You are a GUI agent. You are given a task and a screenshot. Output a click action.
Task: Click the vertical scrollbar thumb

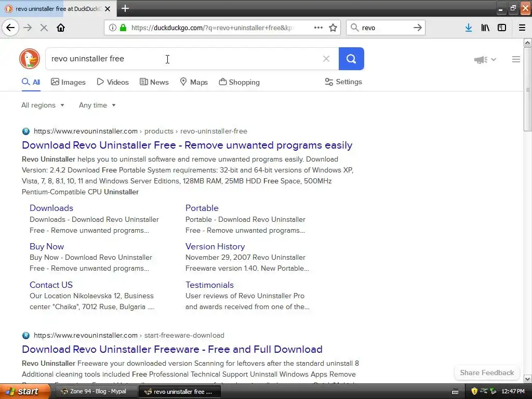[527, 89]
